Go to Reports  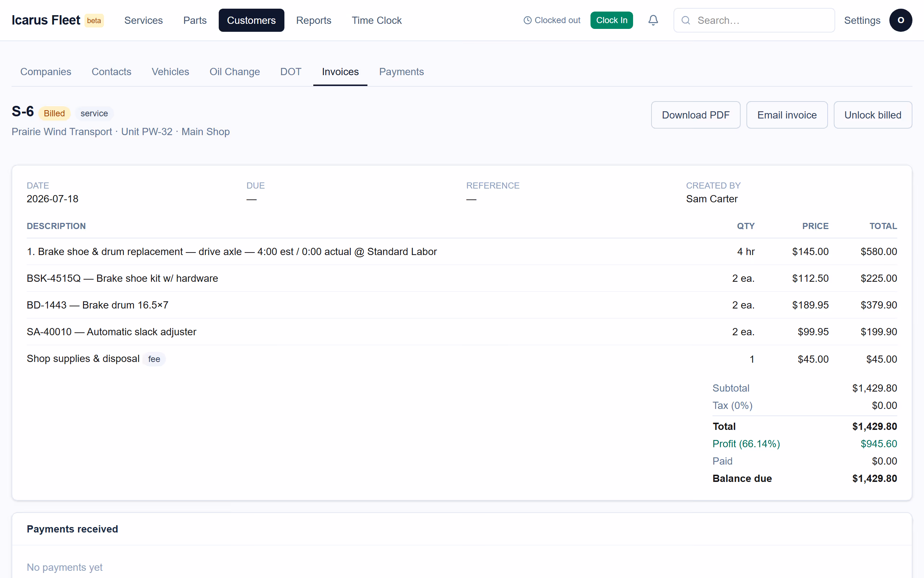313,20
